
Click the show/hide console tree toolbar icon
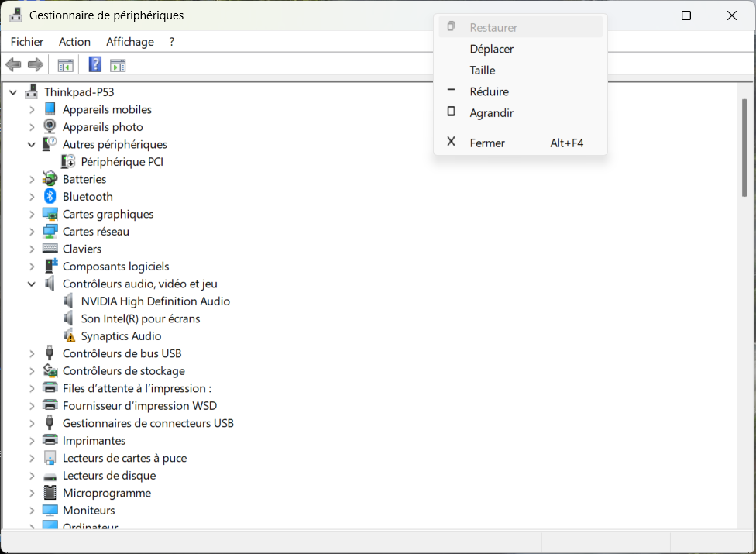click(66, 65)
